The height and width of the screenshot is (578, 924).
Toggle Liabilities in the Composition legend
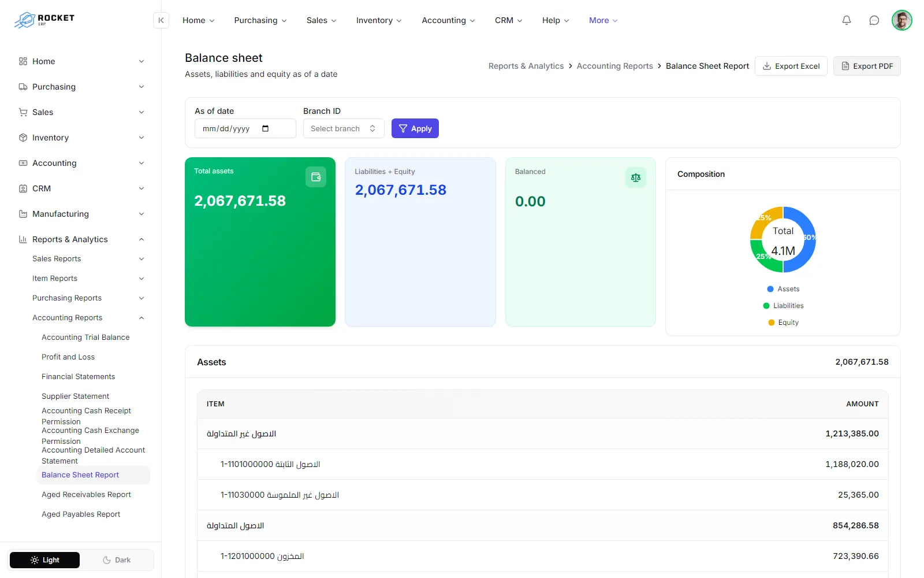click(783, 306)
